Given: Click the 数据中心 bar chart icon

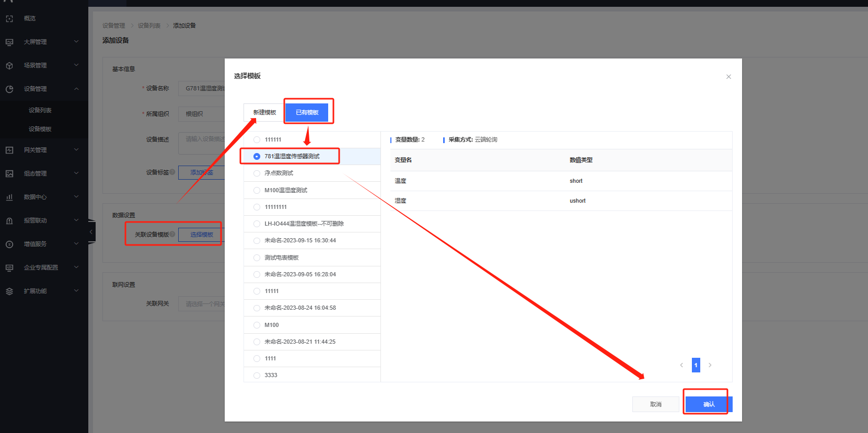Looking at the screenshot, I should point(9,197).
